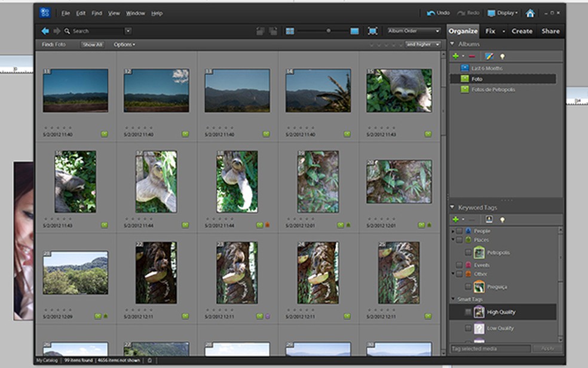Switch to full screen view icon
Image resolution: width=588 pixels, height=368 pixels.
coord(372,31)
